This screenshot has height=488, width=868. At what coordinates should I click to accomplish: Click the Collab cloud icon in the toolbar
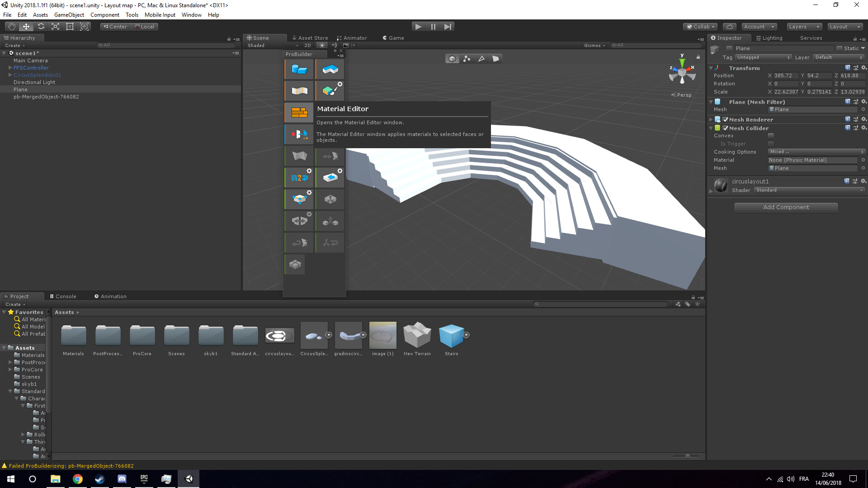[x=729, y=27]
